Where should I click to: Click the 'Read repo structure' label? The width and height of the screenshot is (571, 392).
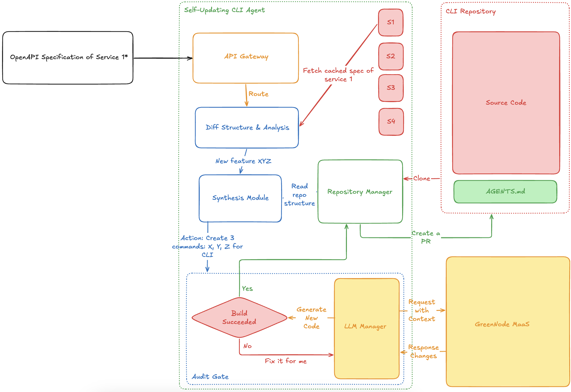[x=299, y=195]
